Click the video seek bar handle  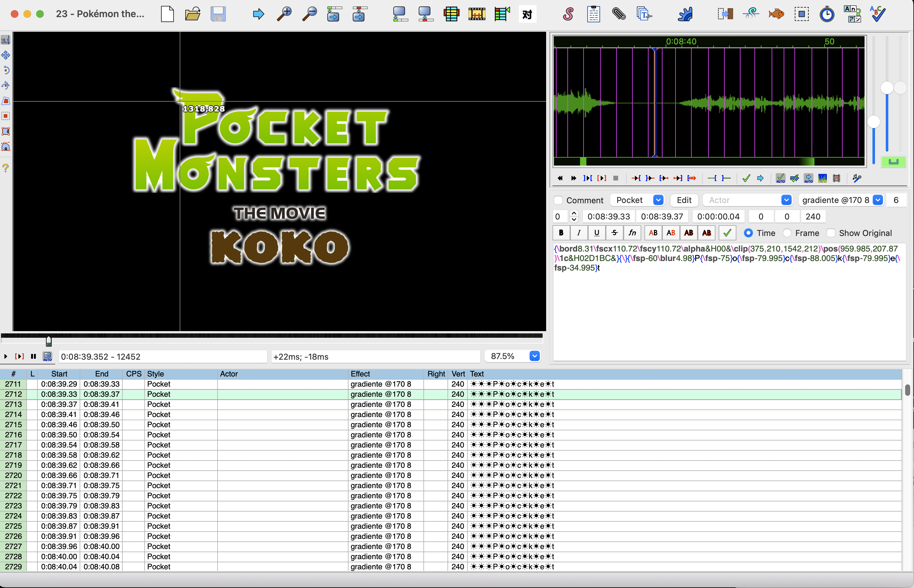tap(49, 341)
